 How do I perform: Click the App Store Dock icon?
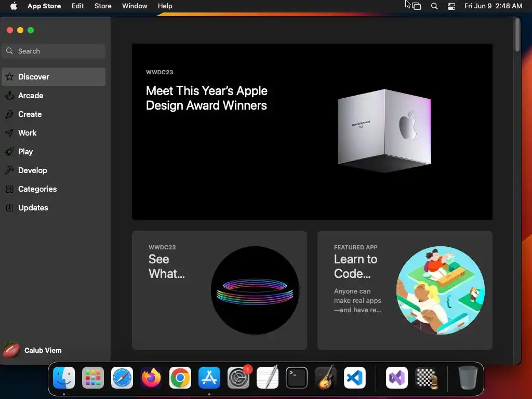209,377
